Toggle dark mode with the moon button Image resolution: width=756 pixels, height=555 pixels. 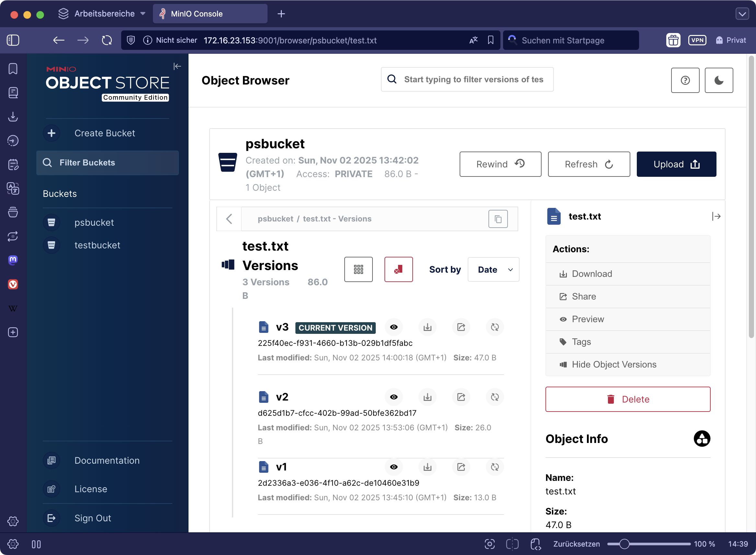[719, 80]
